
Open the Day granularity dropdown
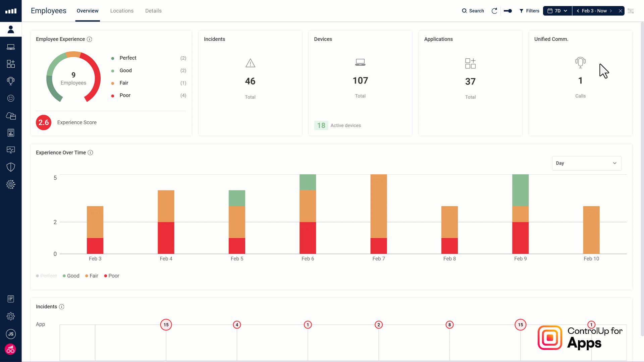click(587, 163)
